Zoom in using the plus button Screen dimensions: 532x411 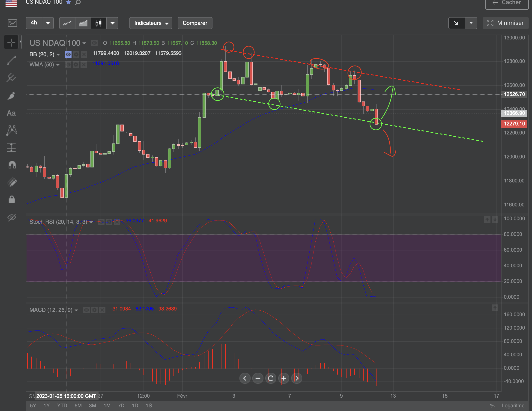(284, 378)
